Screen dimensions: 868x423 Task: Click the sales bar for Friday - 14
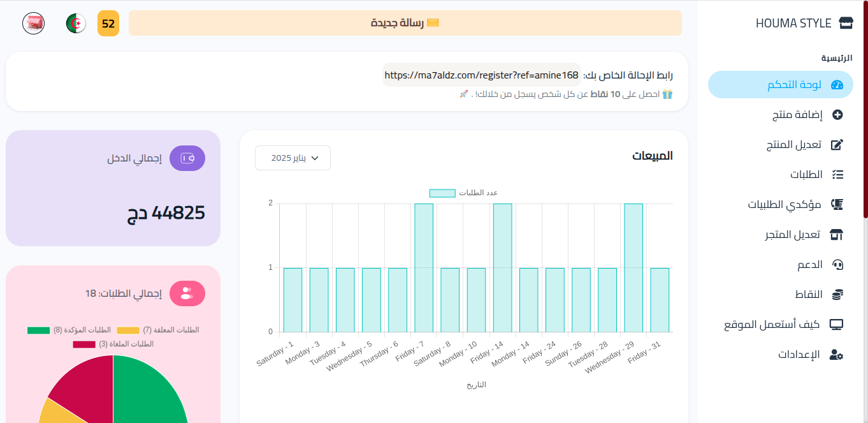(502, 268)
